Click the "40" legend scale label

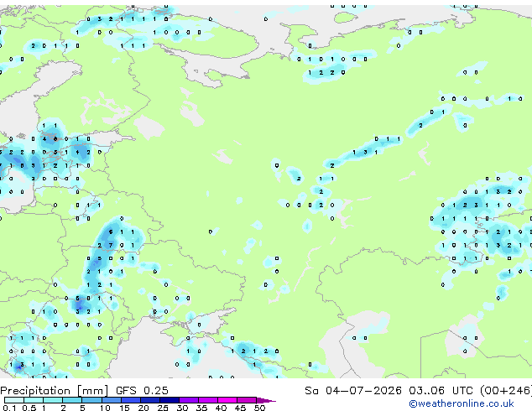tap(221, 408)
